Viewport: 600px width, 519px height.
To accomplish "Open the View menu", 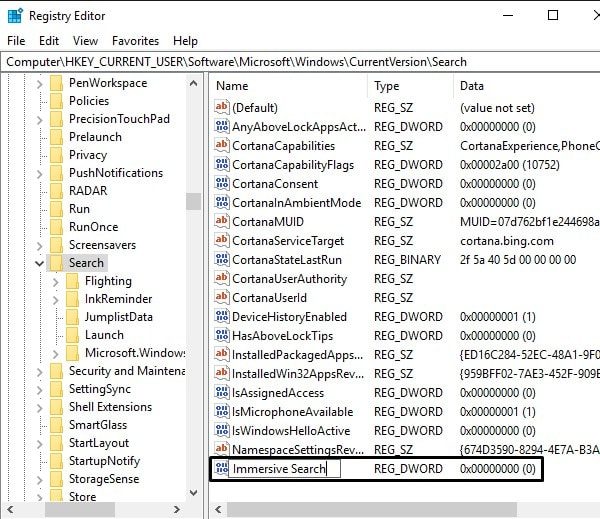I will (x=85, y=41).
